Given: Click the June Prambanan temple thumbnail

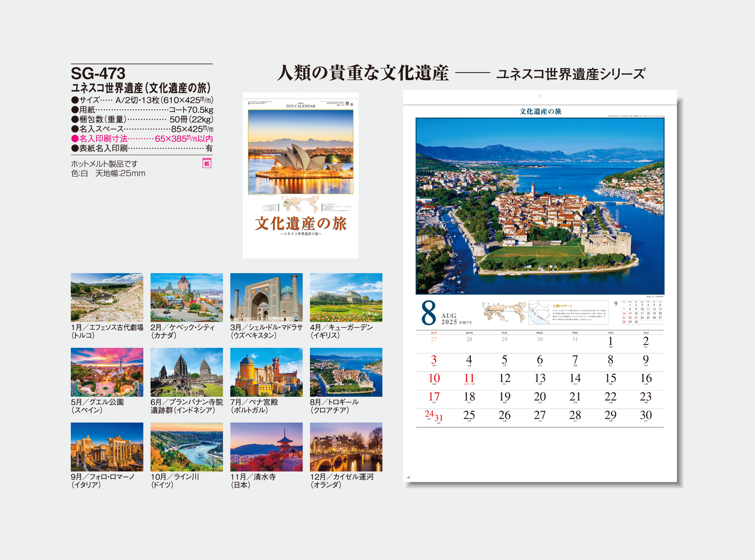Looking at the screenshot, I should coord(186,372).
